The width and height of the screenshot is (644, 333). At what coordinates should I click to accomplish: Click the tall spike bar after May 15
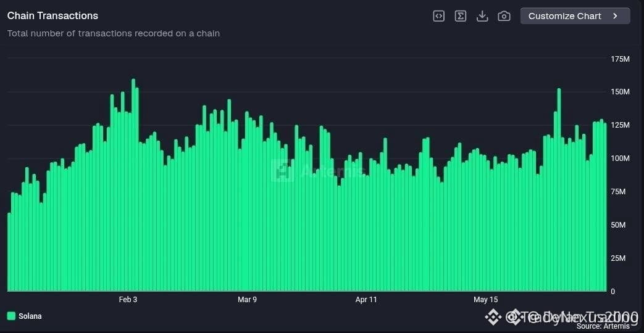tap(559, 190)
